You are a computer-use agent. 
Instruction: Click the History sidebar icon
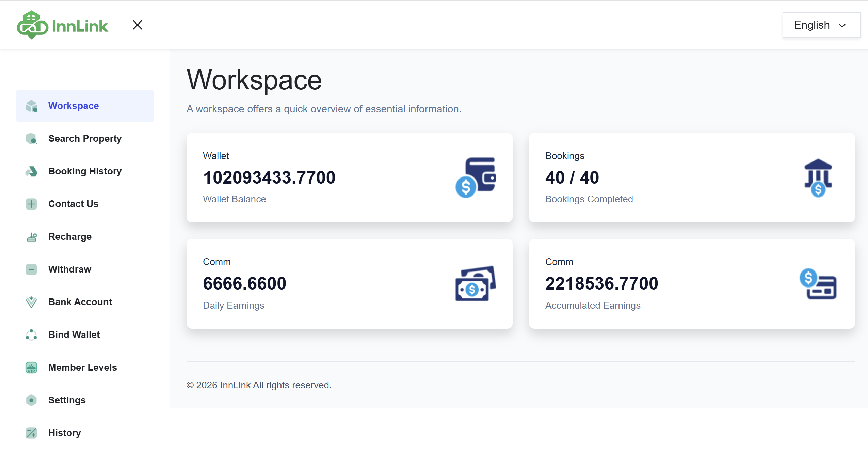(31, 433)
